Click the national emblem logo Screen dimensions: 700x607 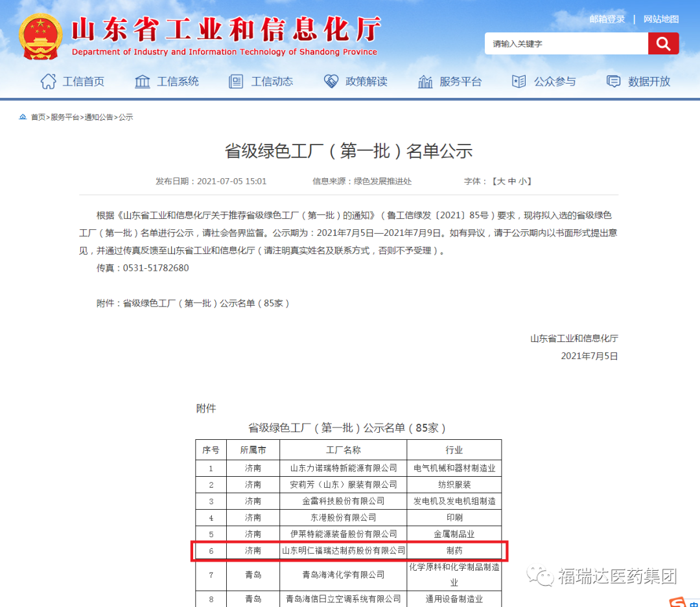point(41,36)
